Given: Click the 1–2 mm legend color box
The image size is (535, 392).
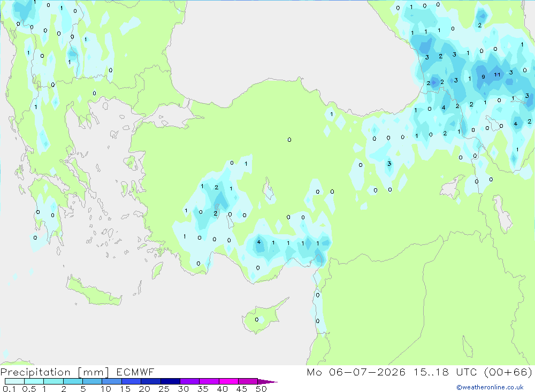Looking at the screenshot, I should click(53, 381).
